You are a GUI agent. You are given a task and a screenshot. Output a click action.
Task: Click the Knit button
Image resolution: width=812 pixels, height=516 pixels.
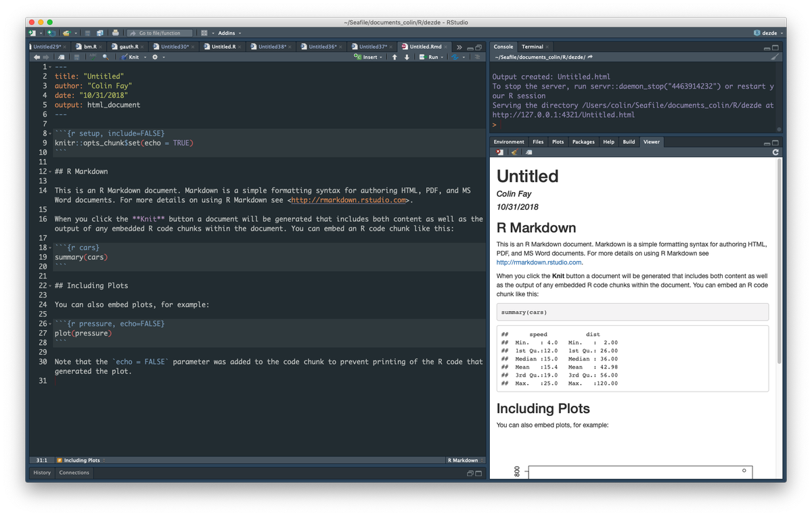tap(129, 57)
